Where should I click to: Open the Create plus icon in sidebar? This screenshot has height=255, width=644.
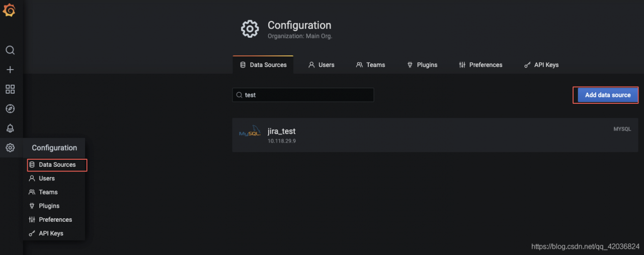tap(10, 70)
